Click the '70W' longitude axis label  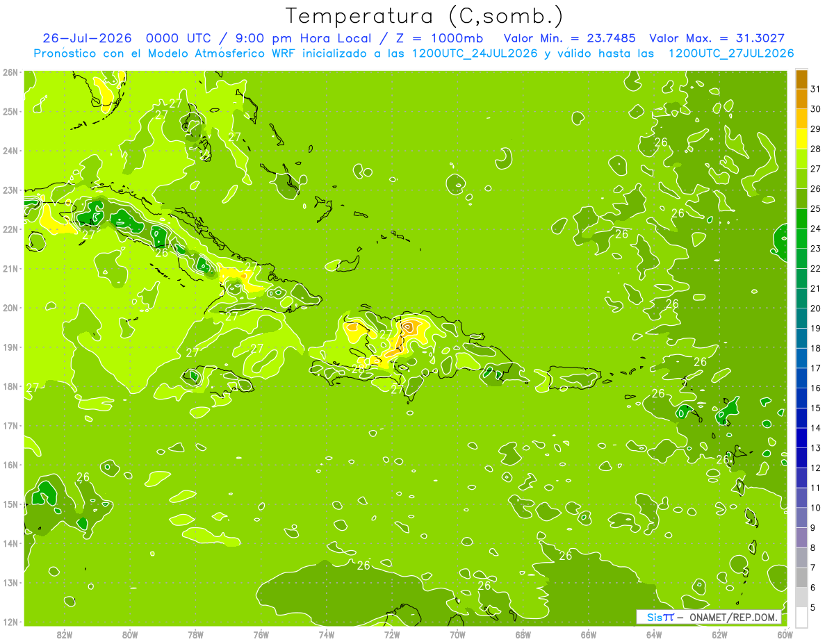tap(457, 634)
